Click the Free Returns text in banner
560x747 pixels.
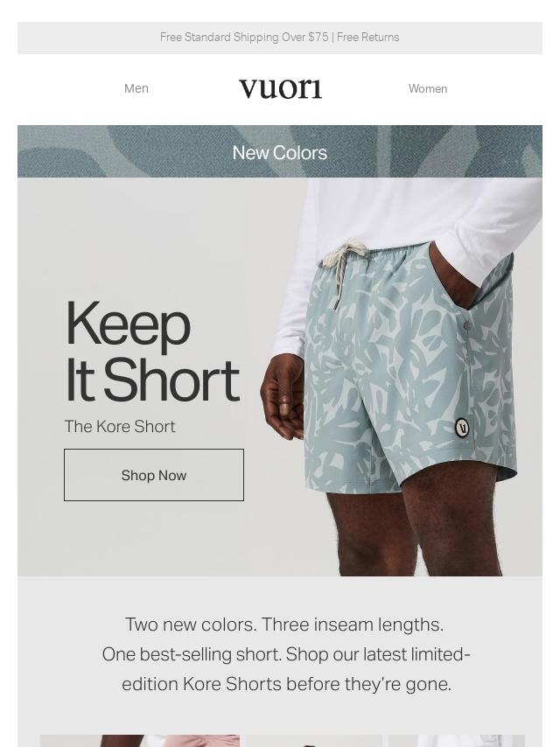coord(367,37)
